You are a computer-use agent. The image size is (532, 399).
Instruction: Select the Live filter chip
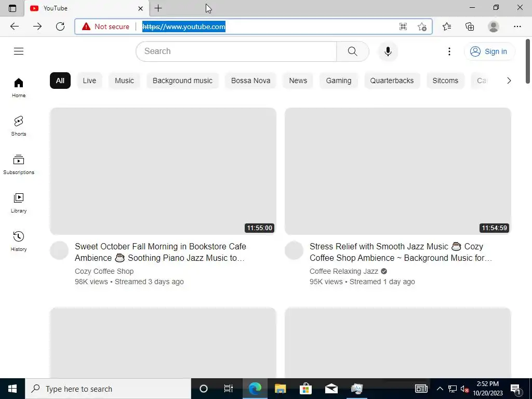click(89, 81)
